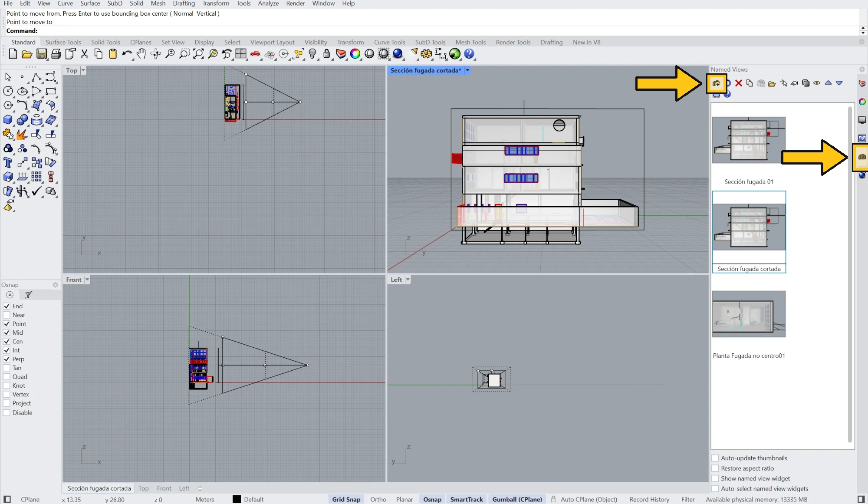Save current view with Named Views camera icon

pos(716,83)
